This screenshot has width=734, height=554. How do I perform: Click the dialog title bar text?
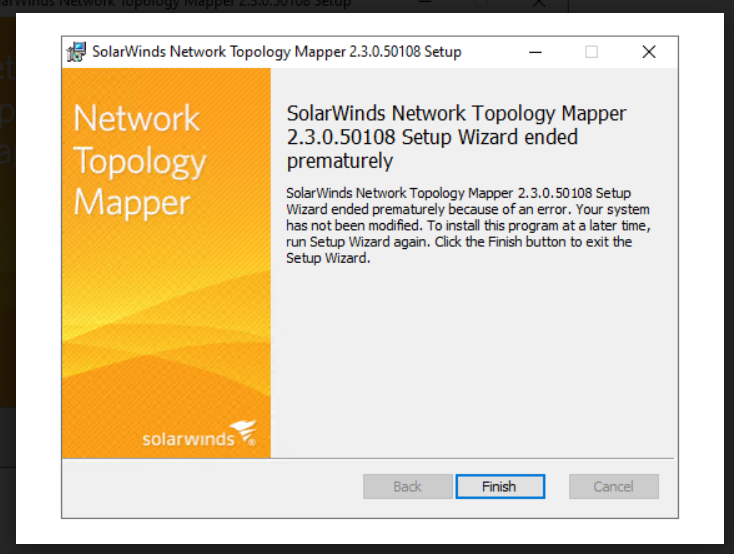277,52
